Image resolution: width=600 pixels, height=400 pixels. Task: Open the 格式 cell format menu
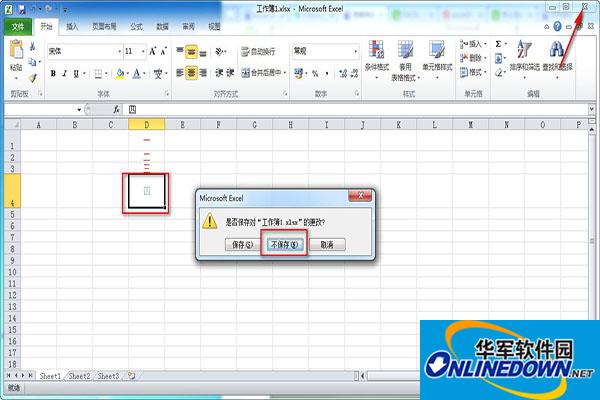(x=473, y=72)
